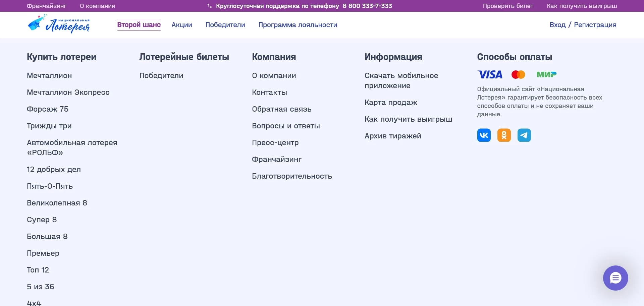Open Вход / Регистрация
644x306 pixels.
(x=583, y=24)
